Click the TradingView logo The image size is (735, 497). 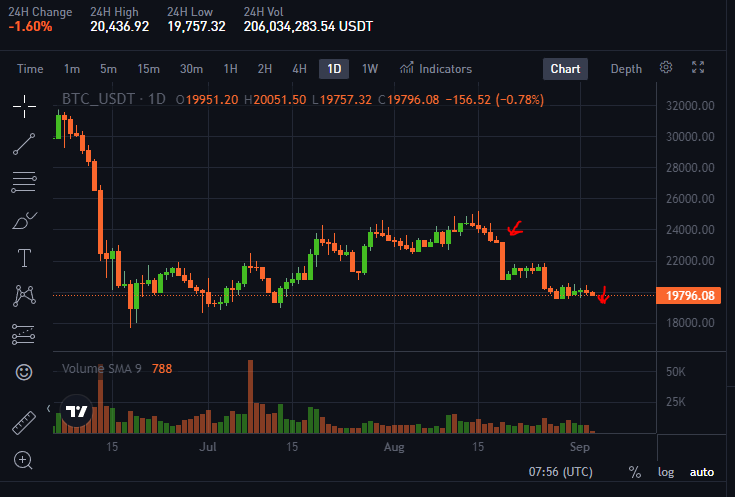pos(76,411)
